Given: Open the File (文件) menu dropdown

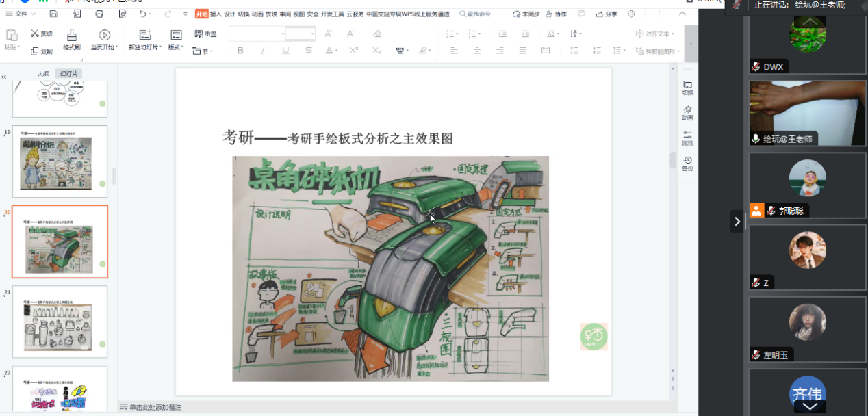Looking at the screenshot, I should [x=21, y=14].
